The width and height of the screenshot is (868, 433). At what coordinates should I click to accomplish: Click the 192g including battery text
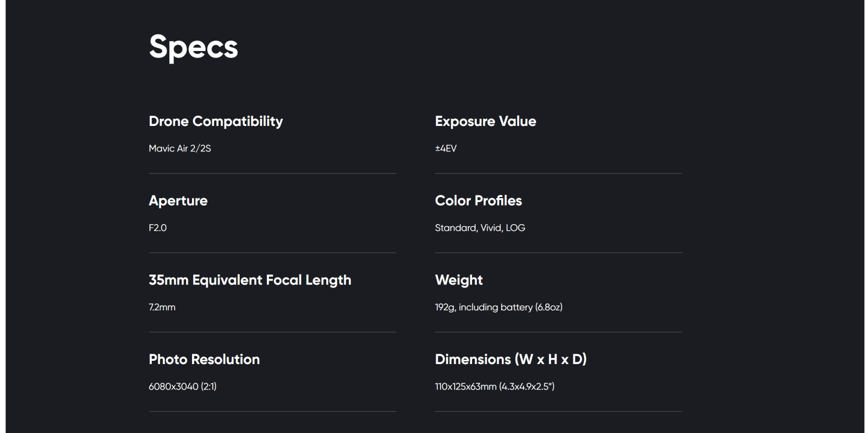499,307
